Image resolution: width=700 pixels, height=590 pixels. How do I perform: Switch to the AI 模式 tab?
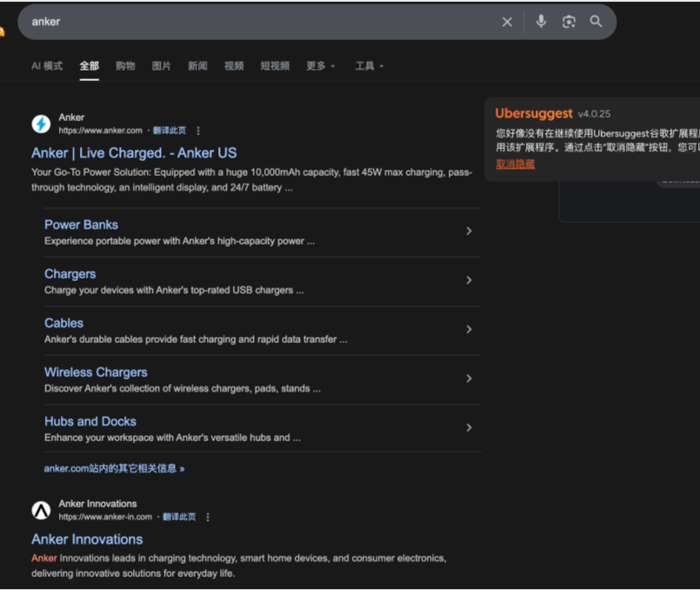[47, 66]
